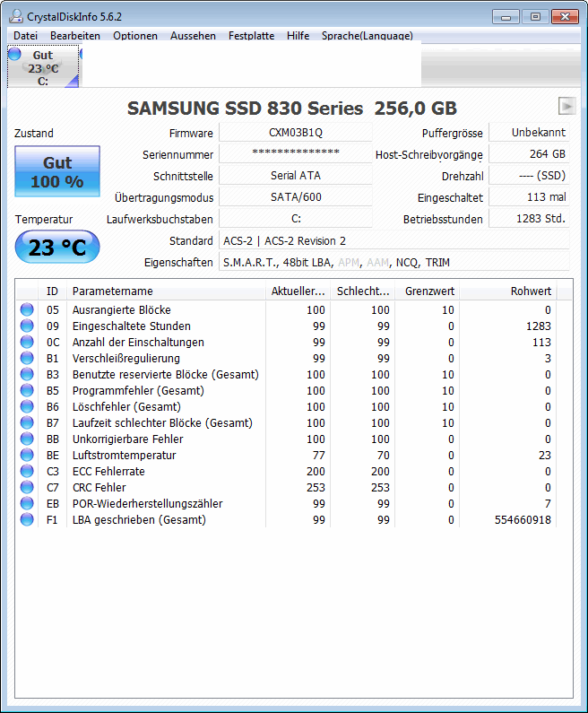Sort by the ID column header
This screenshot has width=588, height=713.
pyautogui.click(x=52, y=291)
